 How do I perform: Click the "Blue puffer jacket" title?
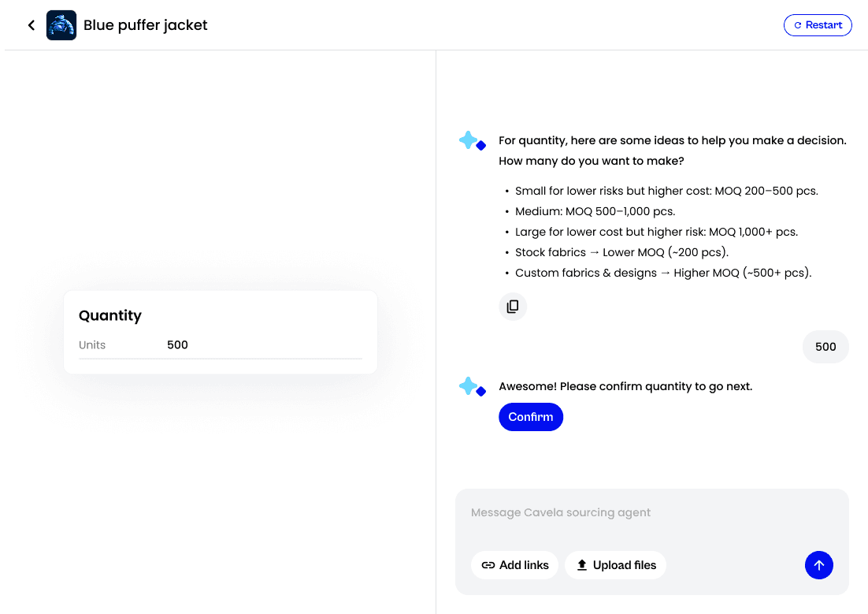pyautogui.click(x=146, y=25)
